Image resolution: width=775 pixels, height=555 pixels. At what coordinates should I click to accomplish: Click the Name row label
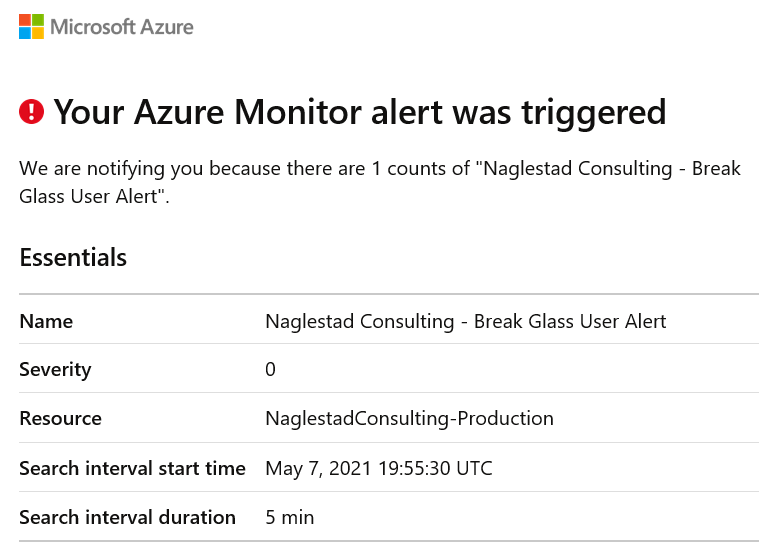(46, 321)
